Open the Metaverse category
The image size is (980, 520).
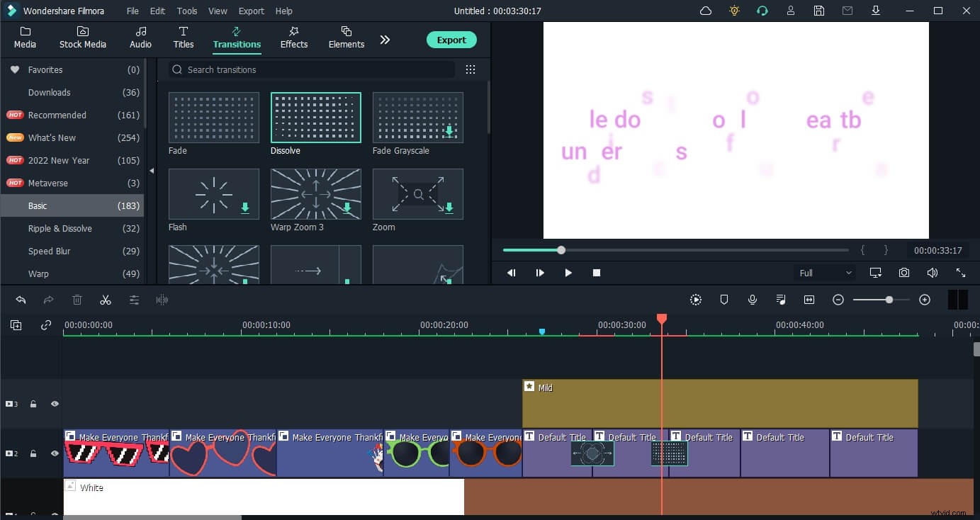72,183
